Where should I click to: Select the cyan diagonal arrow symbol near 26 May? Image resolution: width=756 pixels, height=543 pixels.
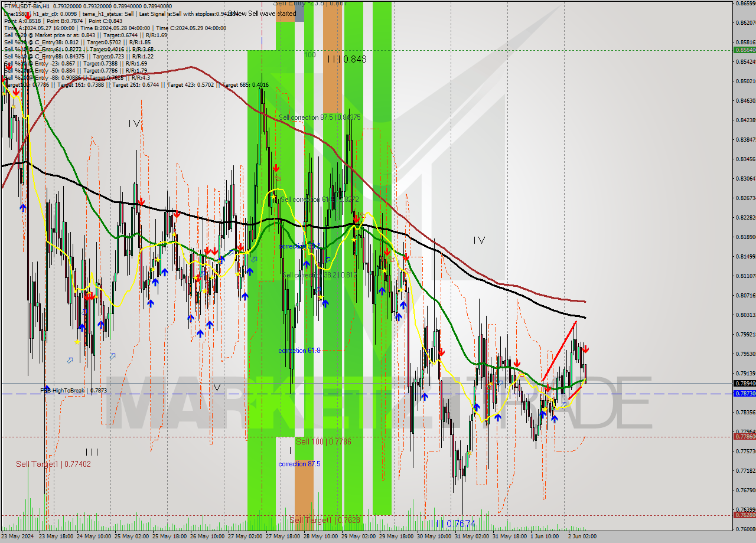(203, 274)
